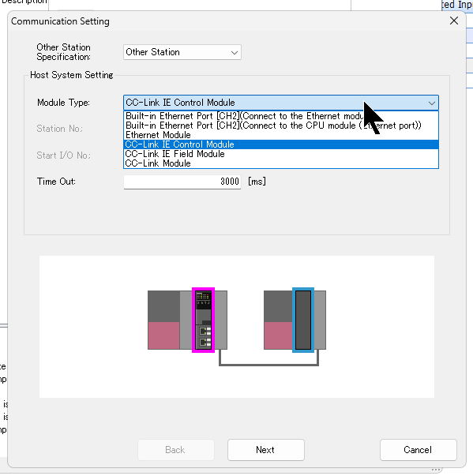Screen dimensions: 473x476
Task: Choose CC-Link IE Control Module list entry
Action: [x=281, y=144]
